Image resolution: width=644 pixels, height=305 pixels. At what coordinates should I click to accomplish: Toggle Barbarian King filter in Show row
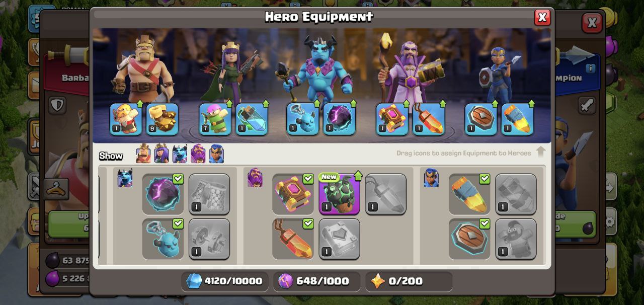coord(143,154)
